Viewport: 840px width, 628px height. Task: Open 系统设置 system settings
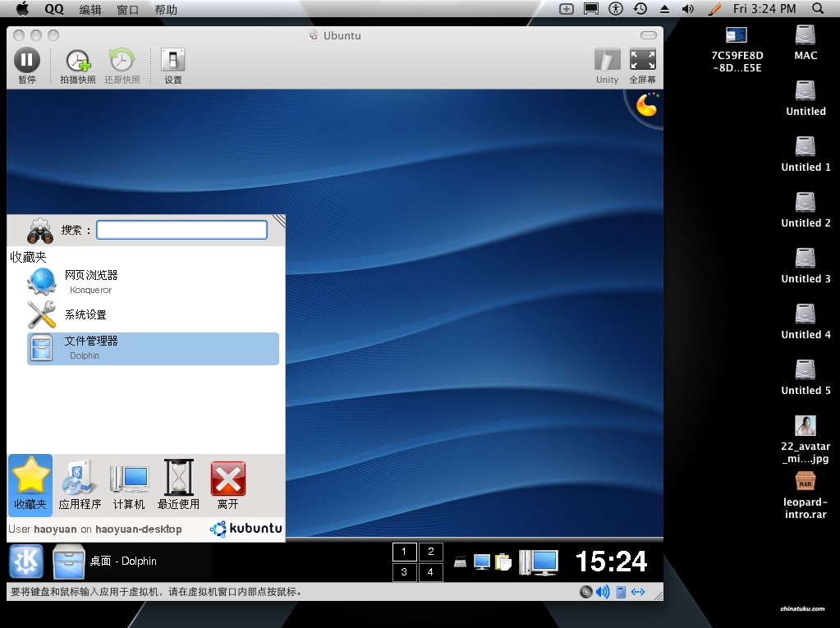(153, 314)
